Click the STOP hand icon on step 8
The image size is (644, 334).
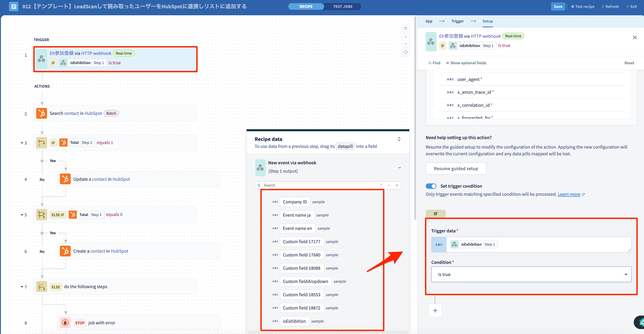(65, 323)
